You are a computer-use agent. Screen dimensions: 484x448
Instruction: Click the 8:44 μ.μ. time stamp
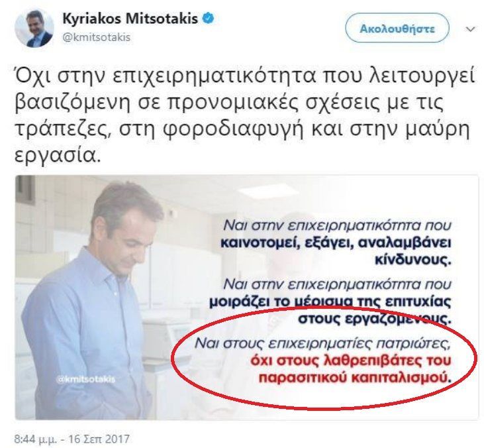[x=36, y=439]
